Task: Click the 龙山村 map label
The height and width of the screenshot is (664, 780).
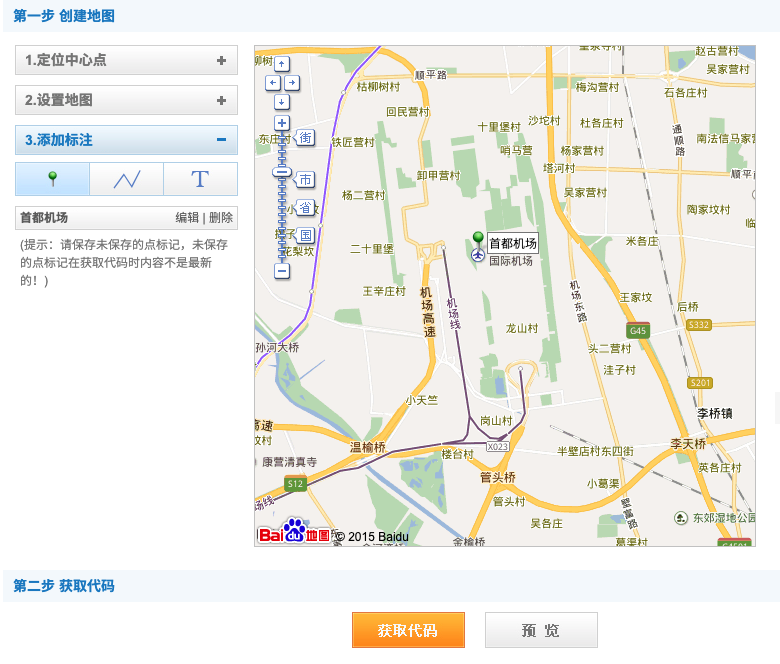Action: [x=522, y=329]
